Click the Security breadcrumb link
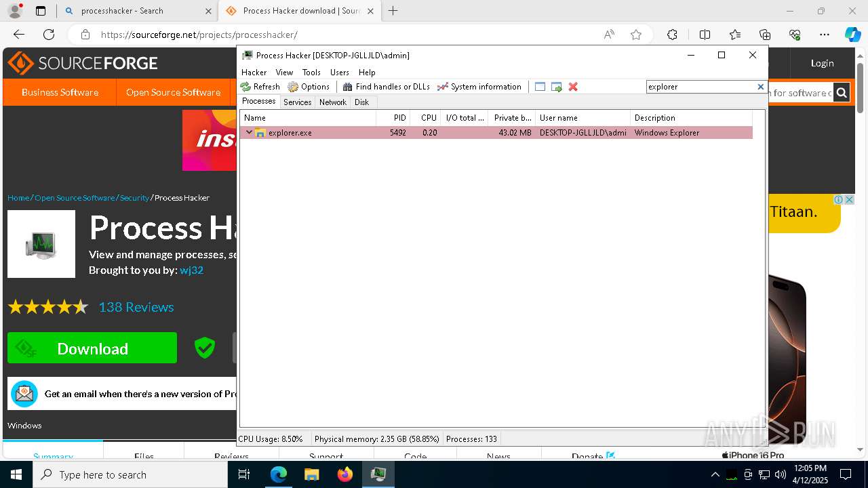The image size is (868, 488). [134, 198]
